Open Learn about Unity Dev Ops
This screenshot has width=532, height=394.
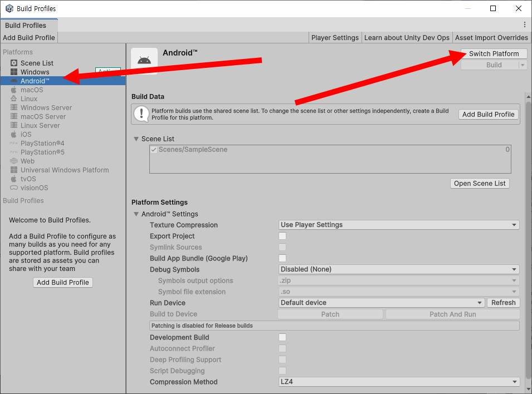click(407, 38)
